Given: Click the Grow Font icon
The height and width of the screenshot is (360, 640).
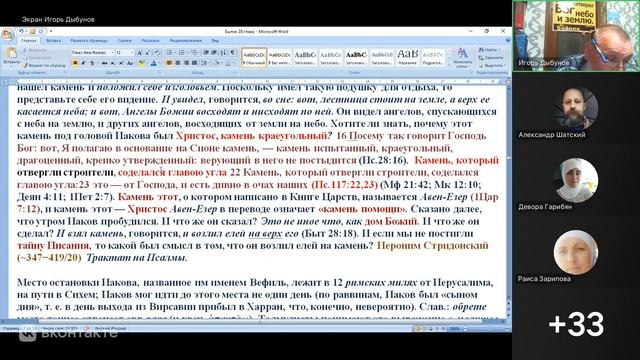Looking at the screenshot, I should pos(140,53).
